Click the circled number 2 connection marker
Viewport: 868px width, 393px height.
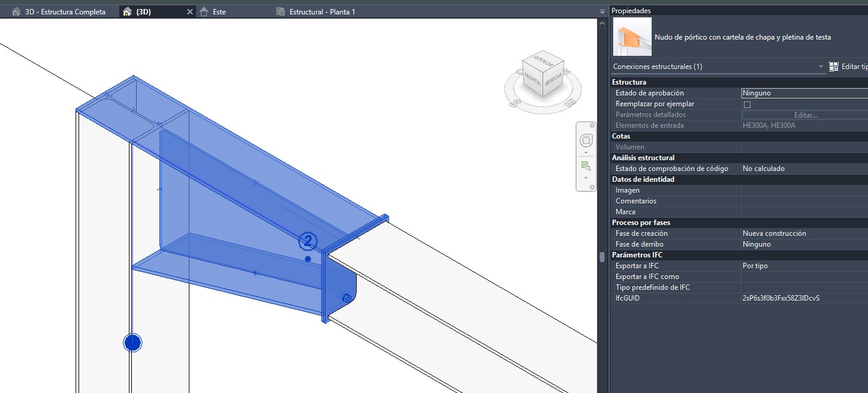click(308, 242)
